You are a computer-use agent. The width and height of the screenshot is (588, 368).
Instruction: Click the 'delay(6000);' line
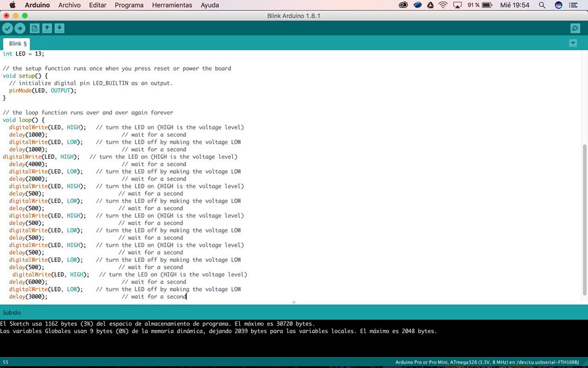(x=28, y=282)
